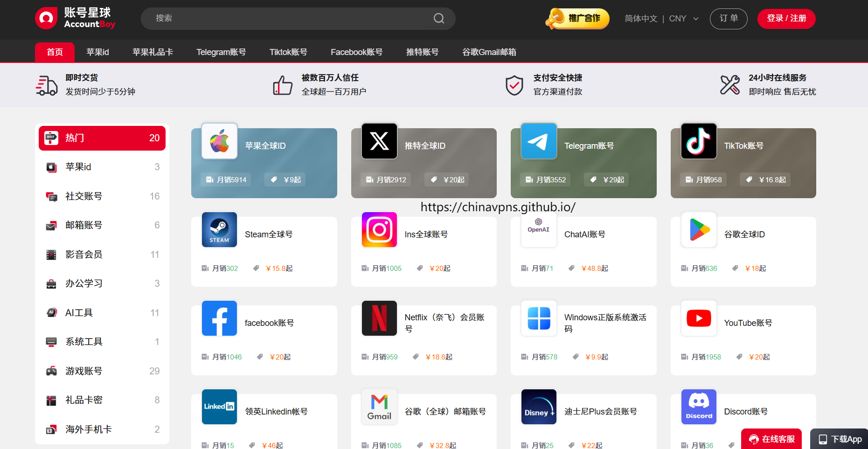Click the 苹果全球ID title text
This screenshot has width=868, height=449.
[x=265, y=146]
